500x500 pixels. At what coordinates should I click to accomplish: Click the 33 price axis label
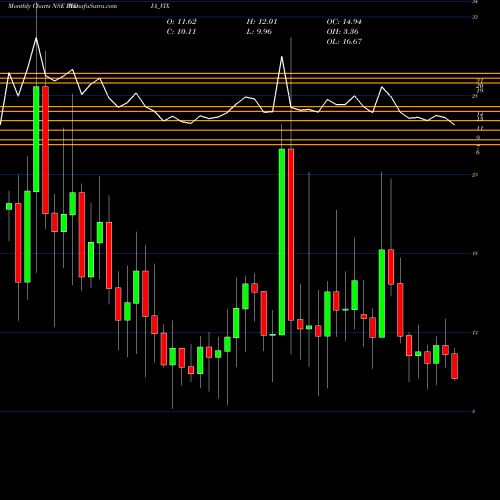point(475,17)
